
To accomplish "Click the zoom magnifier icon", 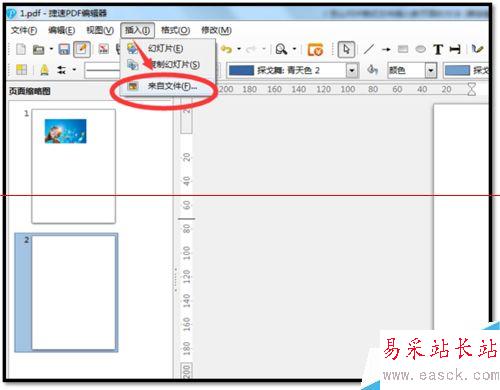I will [x=281, y=49].
